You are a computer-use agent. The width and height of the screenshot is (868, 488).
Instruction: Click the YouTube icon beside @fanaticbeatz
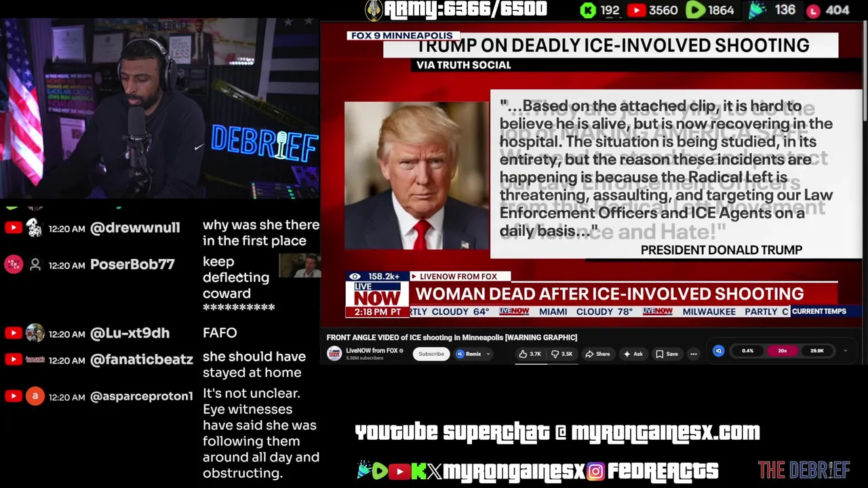(13, 359)
